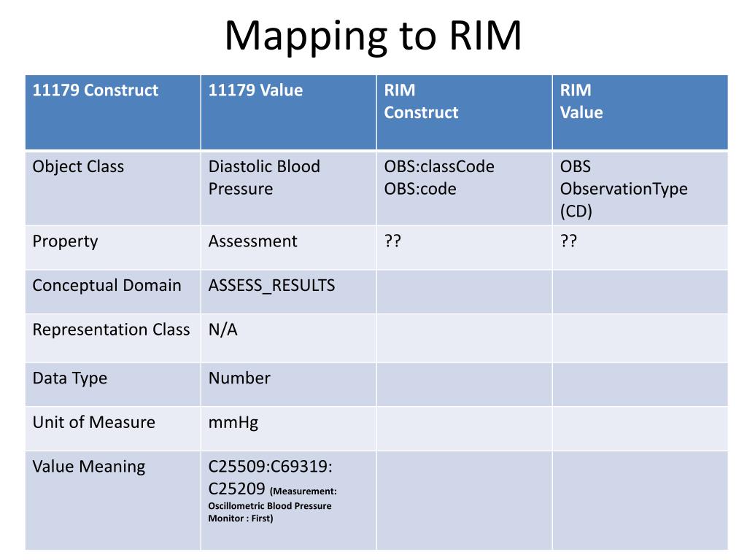The height and width of the screenshot is (560, 747).
Task: Click the empty RIM Construct cell in Data Type row
Action: pyautogui.click(x=465, y=384)
